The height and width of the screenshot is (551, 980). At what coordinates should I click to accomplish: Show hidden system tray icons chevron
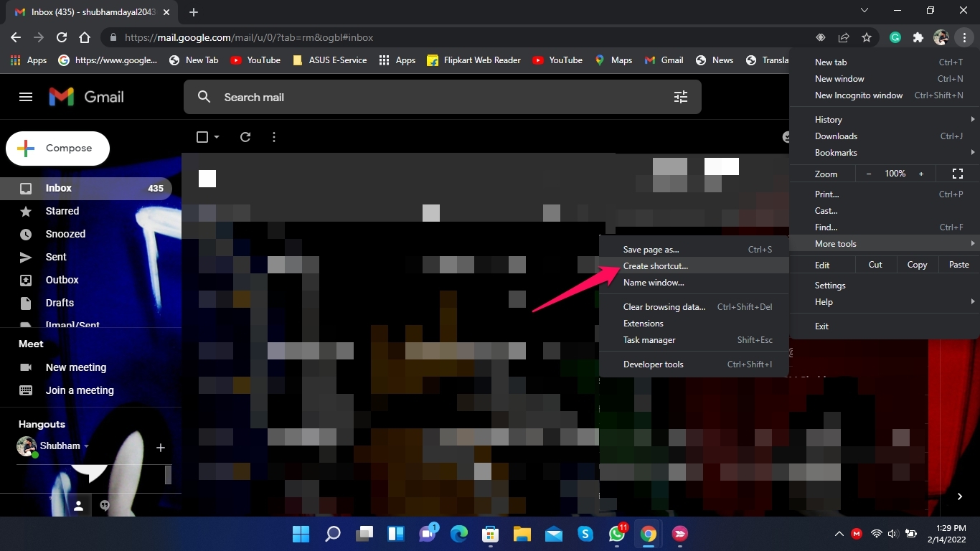839,534
